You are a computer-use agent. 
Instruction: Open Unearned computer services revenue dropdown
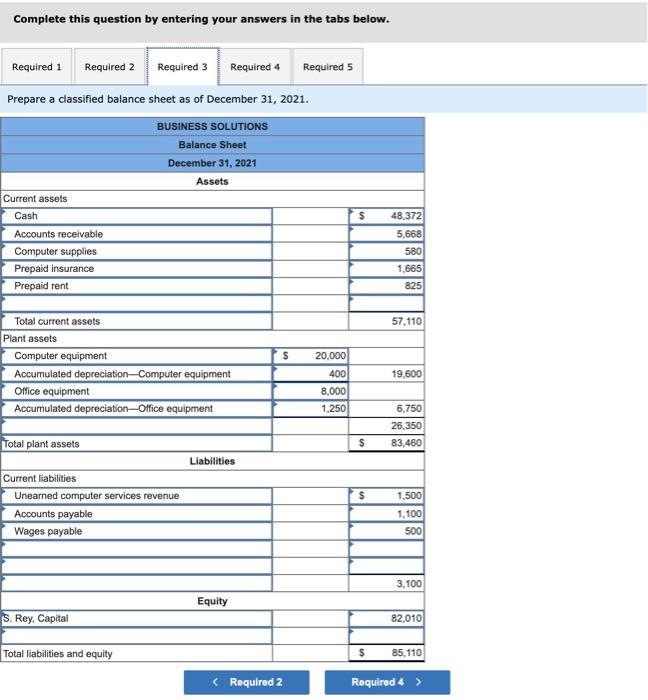point(137,496)
